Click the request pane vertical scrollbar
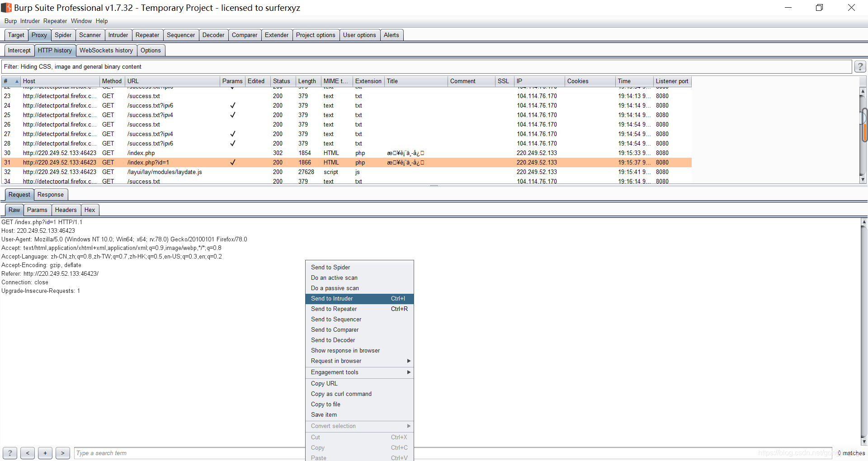The image size is (868, 461). point(864,332)
